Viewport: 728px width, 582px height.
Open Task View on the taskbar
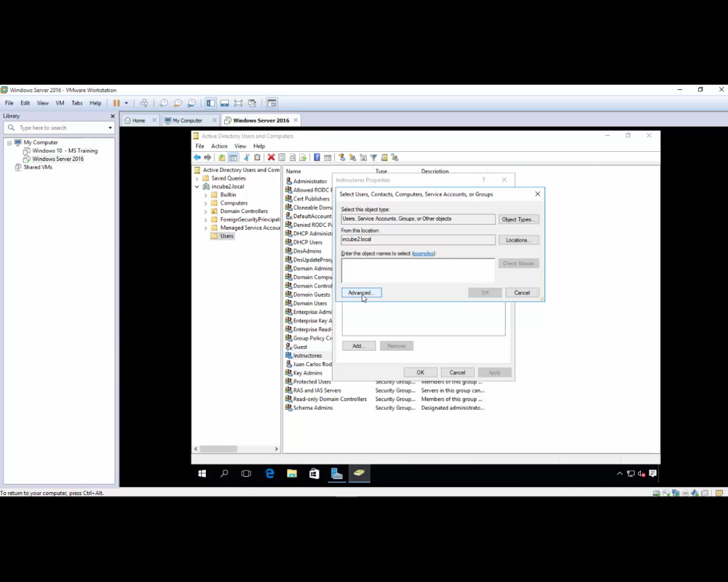pos(246,473)
